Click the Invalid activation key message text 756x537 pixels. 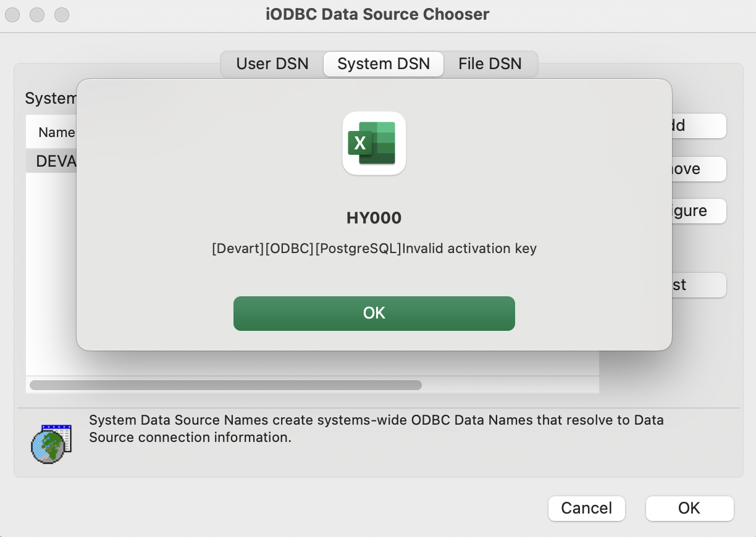tap(374, 249)
